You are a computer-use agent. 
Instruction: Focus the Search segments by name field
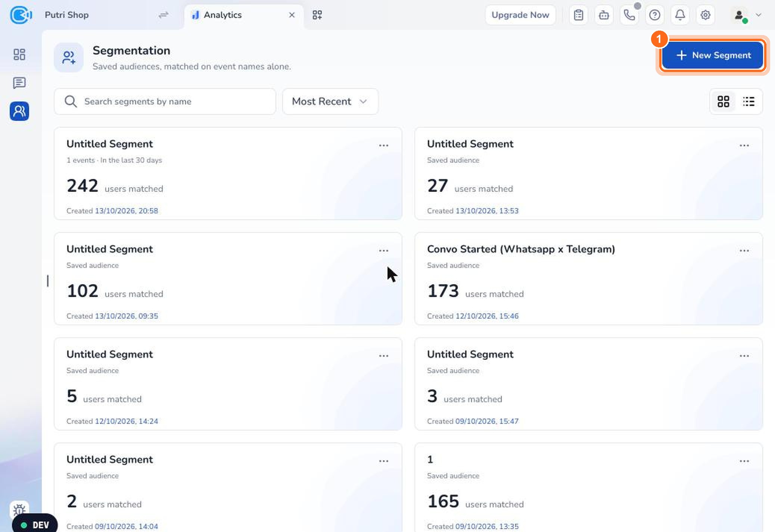[x=165, y=101]
